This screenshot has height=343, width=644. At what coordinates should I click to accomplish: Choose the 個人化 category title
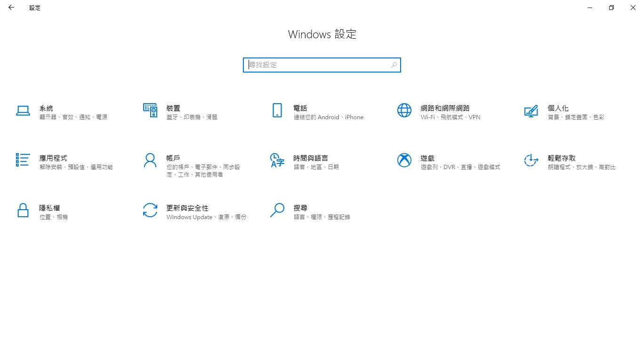click(558, 108)
